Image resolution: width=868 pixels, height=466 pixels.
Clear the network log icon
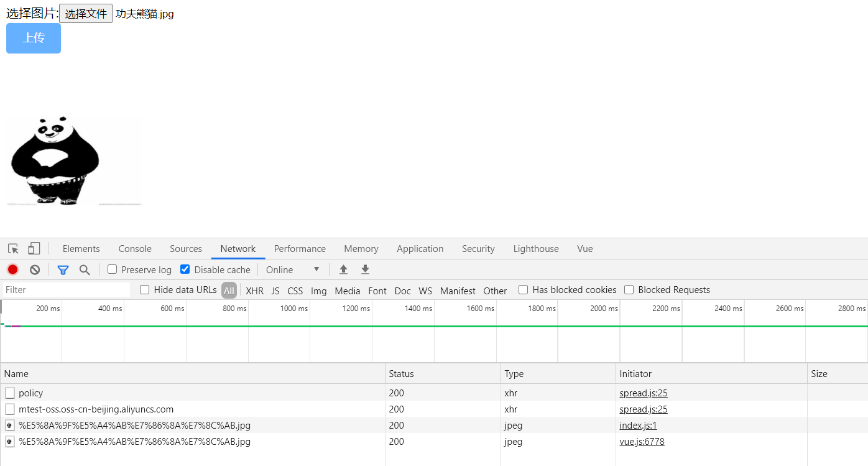35,269
